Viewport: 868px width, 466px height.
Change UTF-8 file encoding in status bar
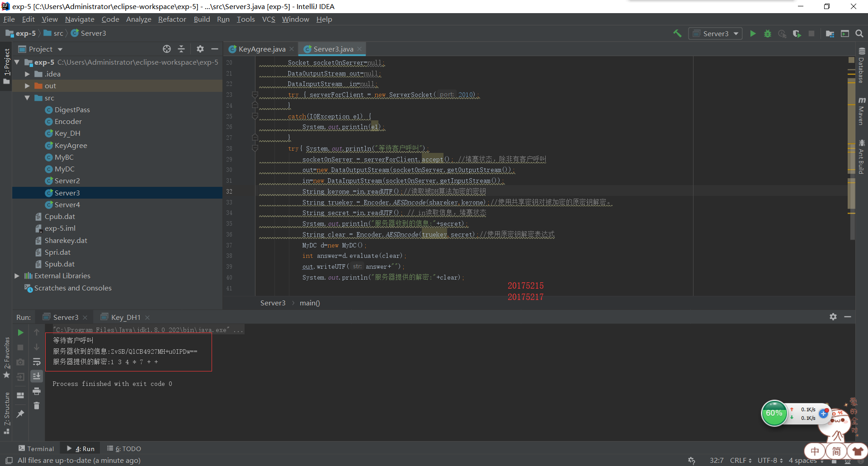click(x=770, y=461)
